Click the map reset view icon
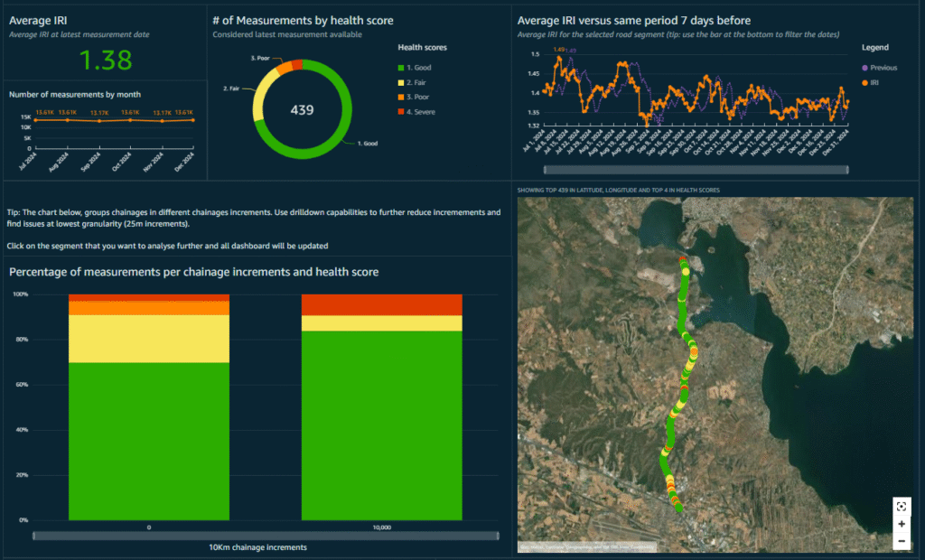 pos(901,507)
